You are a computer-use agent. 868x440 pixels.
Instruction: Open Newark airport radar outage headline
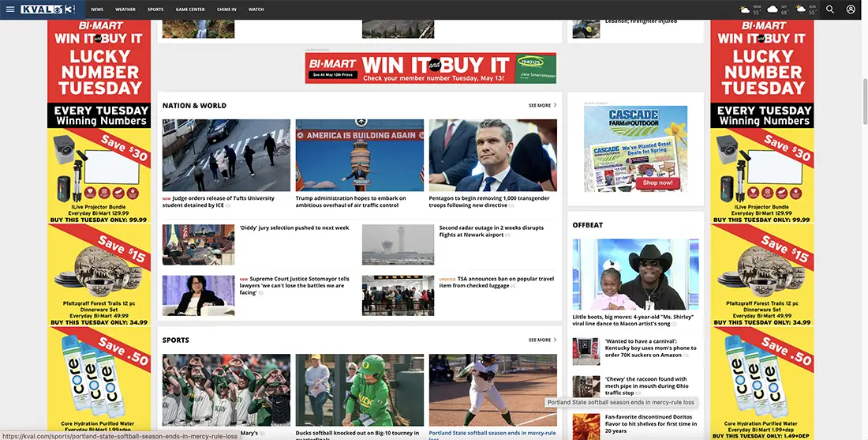pyautogui.click(x=492, y=231)
